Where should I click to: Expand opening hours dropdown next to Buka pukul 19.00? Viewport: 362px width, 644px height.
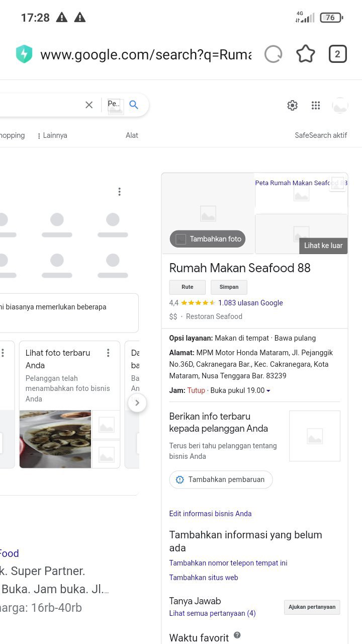268,391
